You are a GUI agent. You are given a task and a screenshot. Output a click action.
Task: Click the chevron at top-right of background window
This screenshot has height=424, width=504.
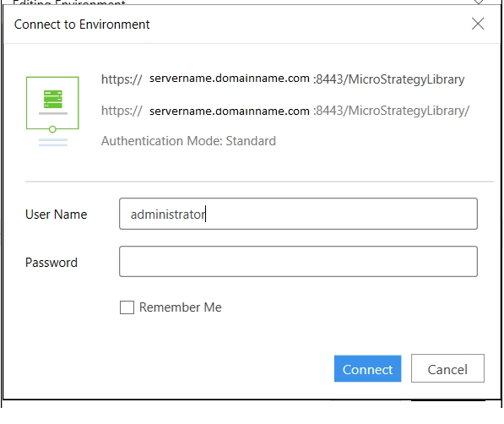click(479, 2)
